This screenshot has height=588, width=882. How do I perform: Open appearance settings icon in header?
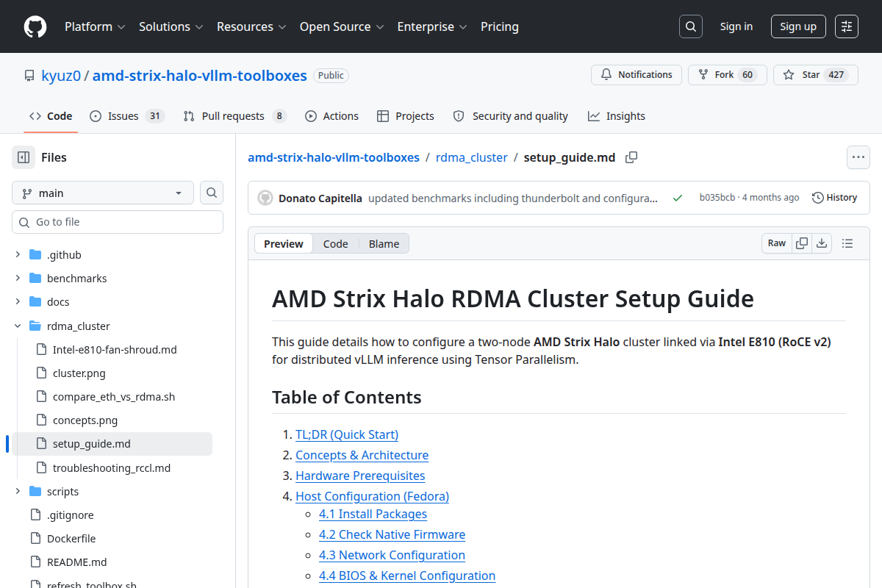[847, 26]
